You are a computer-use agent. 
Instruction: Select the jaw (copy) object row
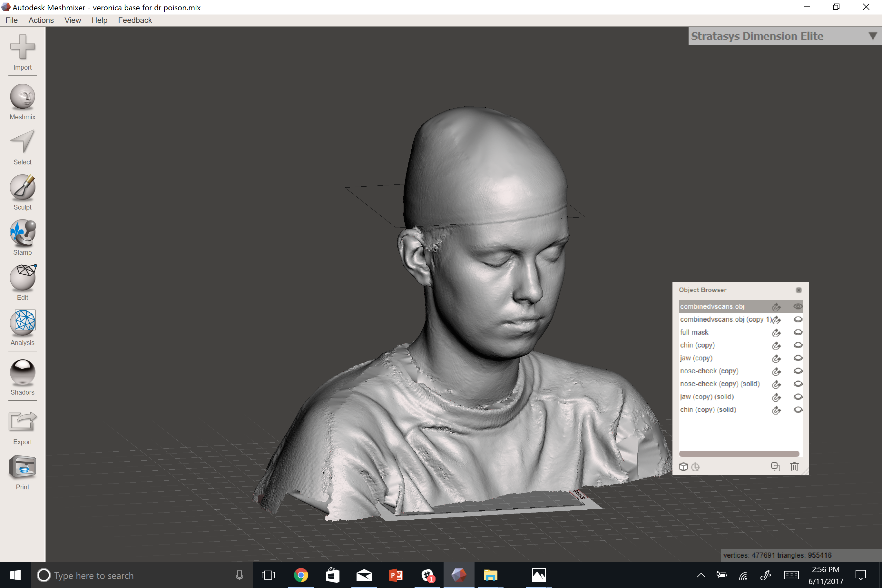pos(740,358)
